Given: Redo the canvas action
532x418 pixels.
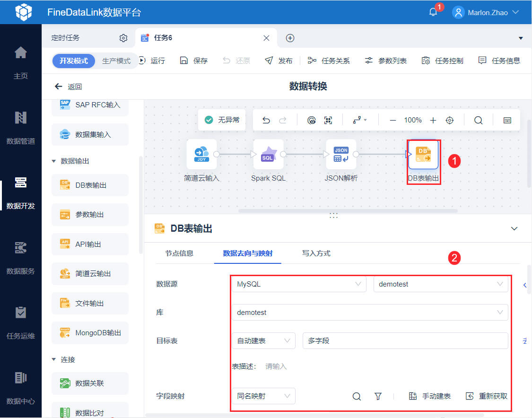Looking at the screenshot, I should click(283, 120).
